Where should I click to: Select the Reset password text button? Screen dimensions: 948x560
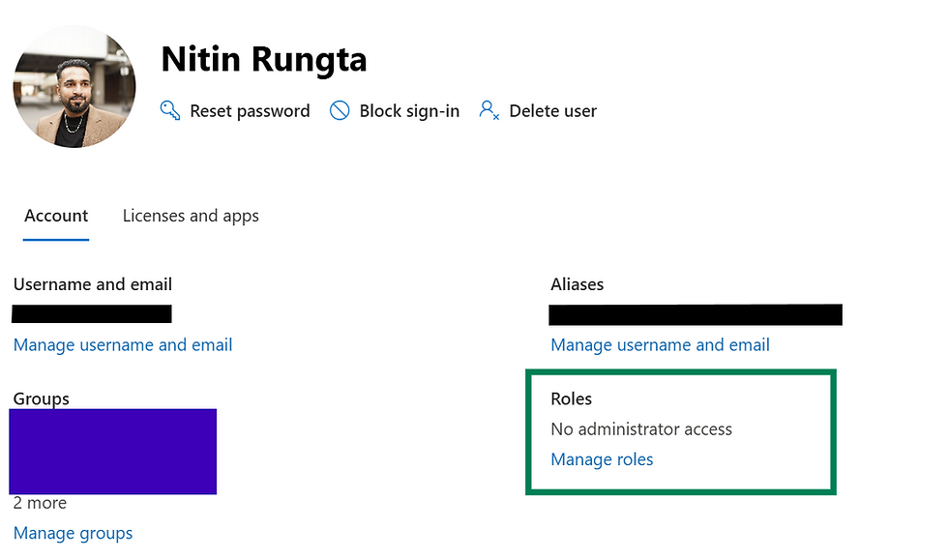[x=250, y=111]
